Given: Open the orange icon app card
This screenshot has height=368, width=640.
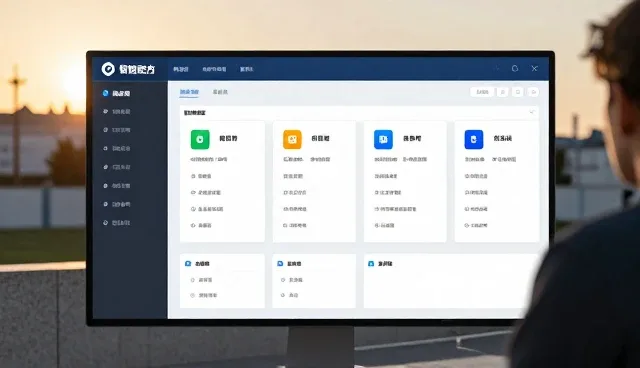Looking at the screenshot, I should point(314,181).
